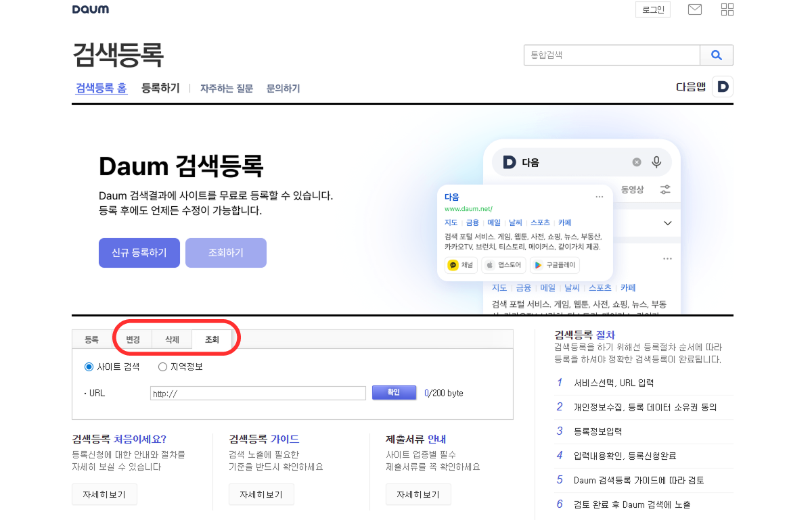The width and height of the screenshot is (812, 522).
Task: Clear the mock search with the X icon
Action: [637, 162]
